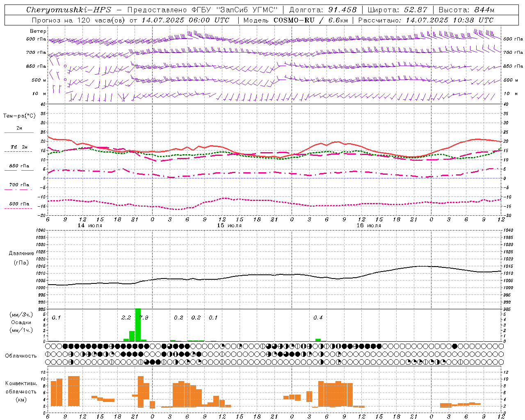The height and width of the screenshot is (420, 525).
Task: Click the Давление panel label
Action: pyautogui.click(x=21, y=253)
